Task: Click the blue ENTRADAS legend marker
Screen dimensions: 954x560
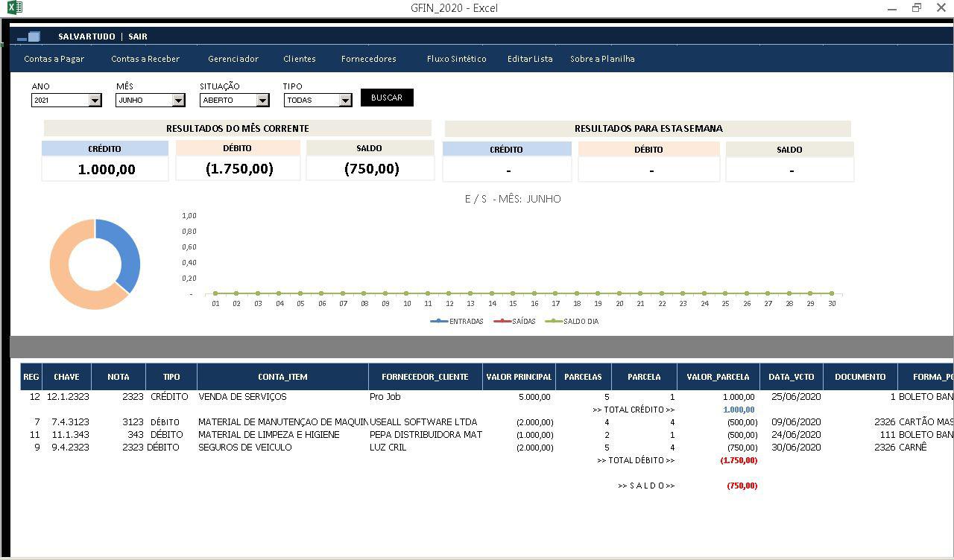Action: point(439,322)
